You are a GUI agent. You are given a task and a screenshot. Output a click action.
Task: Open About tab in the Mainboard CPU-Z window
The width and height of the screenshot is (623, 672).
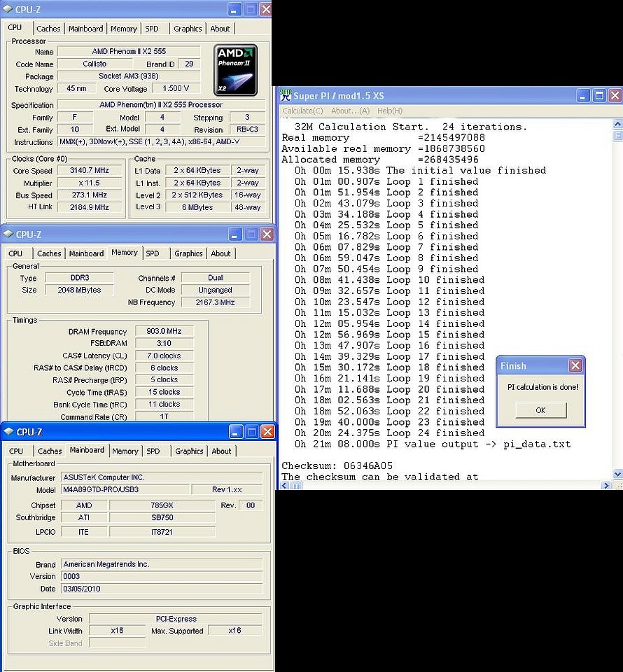(x=221, y=451)
